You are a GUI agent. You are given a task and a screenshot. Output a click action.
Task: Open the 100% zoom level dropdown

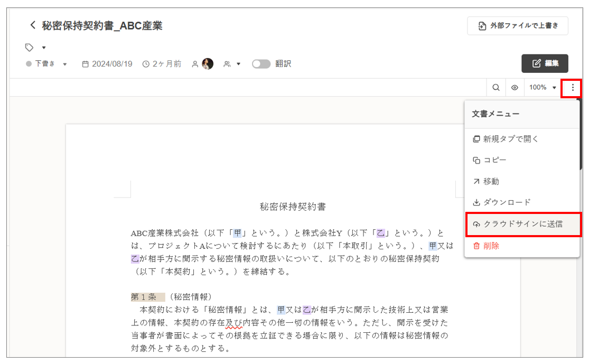[543, 88]
